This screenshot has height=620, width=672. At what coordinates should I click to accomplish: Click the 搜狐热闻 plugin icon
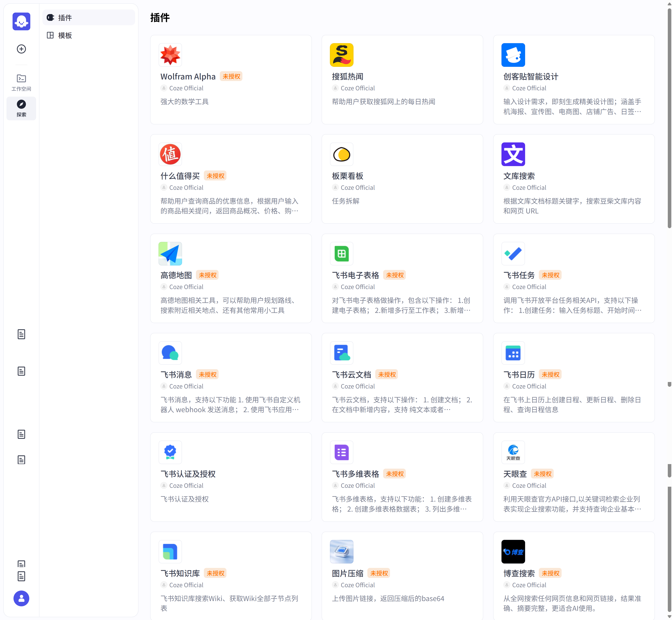[342, 55]
